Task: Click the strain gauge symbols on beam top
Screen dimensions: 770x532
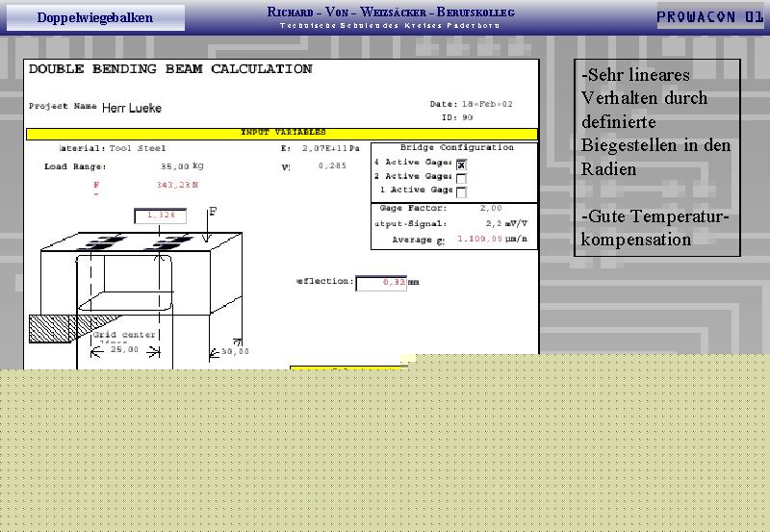Action: point(135,241)
